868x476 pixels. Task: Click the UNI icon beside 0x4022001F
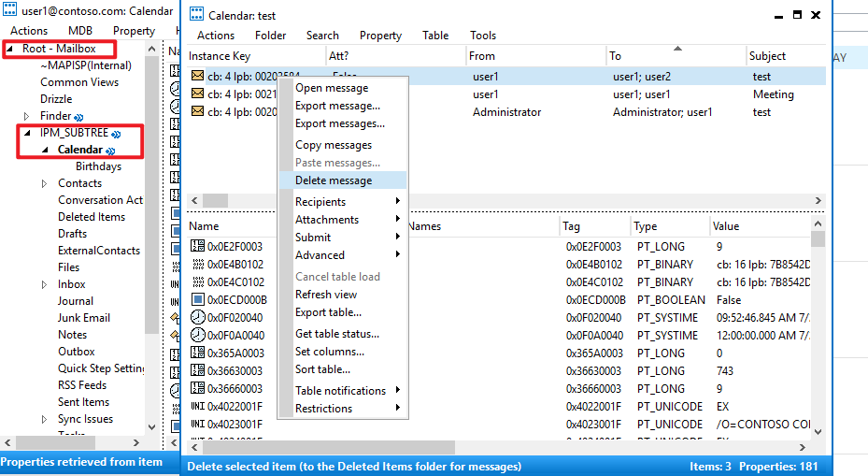[198, 406]
